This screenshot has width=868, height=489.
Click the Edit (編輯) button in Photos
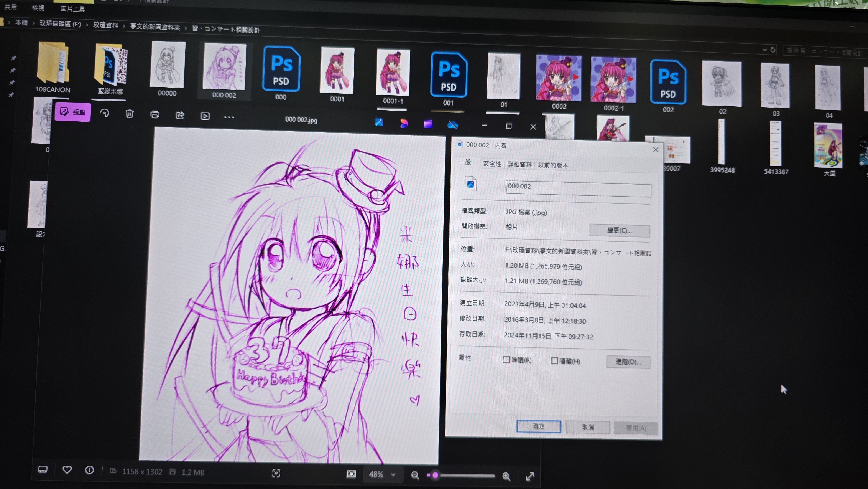click(x=72, y=112)
